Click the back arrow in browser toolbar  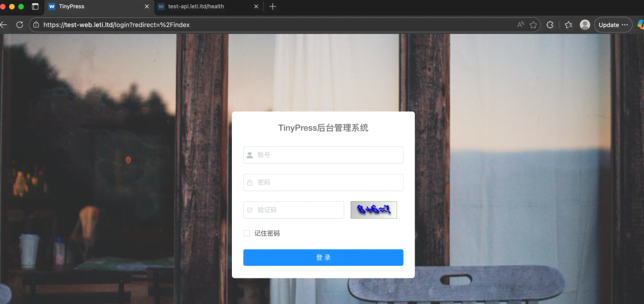tap(4, 25)
